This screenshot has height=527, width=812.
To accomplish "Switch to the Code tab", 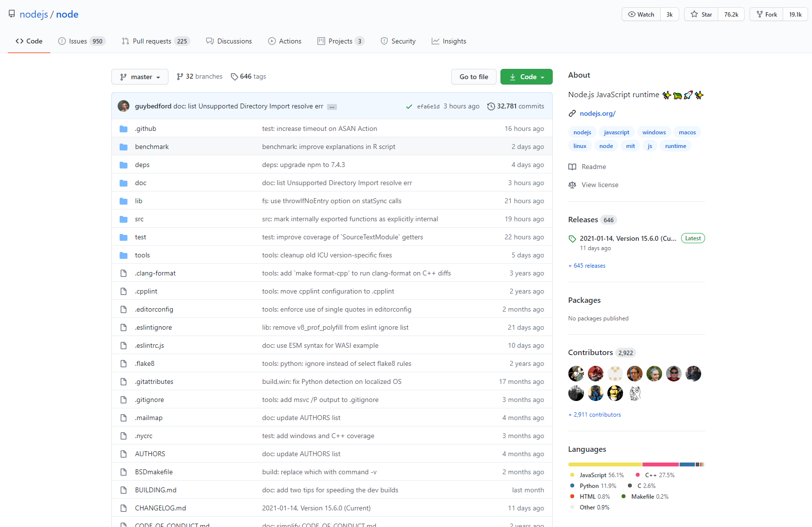I will point(29,41).
